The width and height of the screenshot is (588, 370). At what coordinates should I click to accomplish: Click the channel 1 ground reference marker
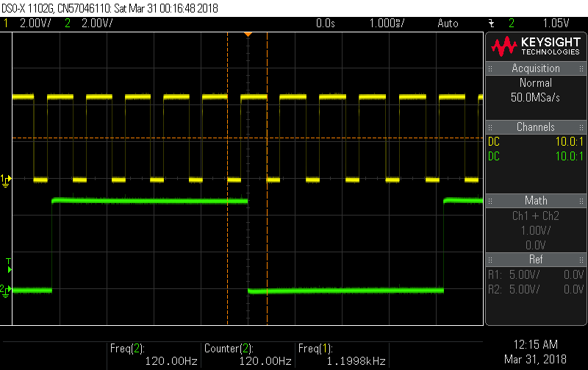coord(6,181)
